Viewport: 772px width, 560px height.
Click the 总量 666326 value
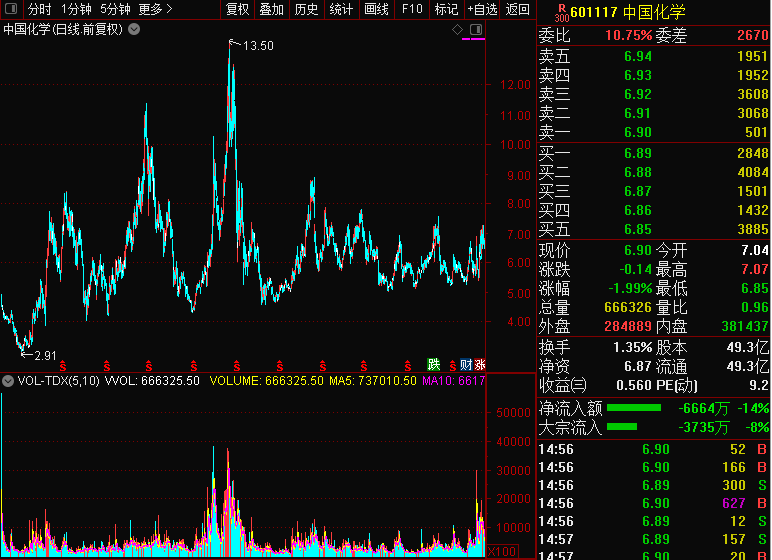click(x=628, y=307)
